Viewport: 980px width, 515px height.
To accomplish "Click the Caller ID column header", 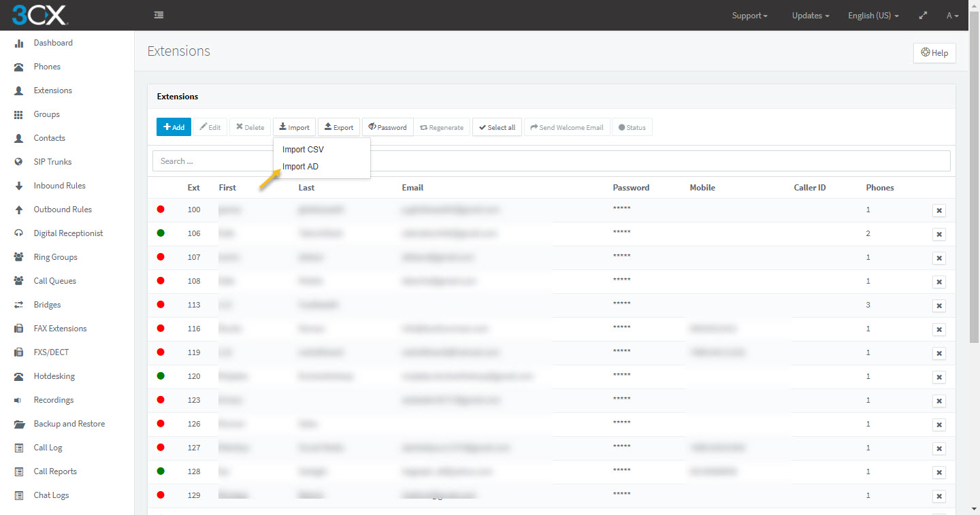I will click(x=810, y=188).
